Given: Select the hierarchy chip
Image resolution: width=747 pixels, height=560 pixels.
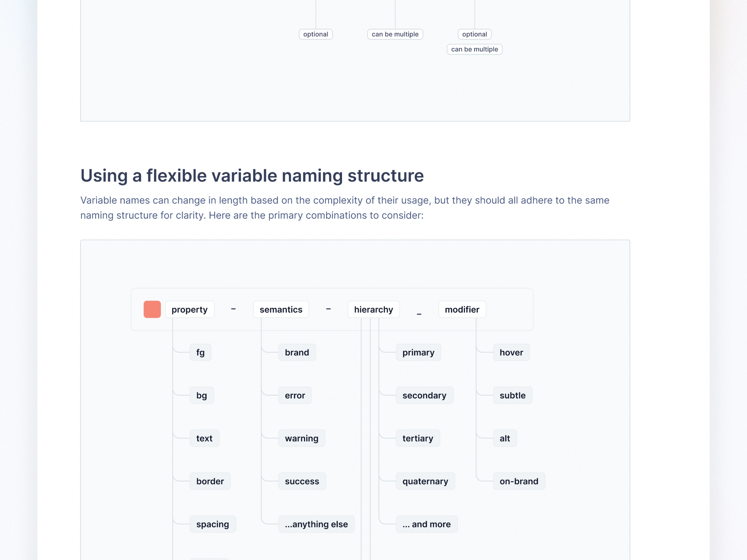Looking at the screenshot, I should (373, 310).
